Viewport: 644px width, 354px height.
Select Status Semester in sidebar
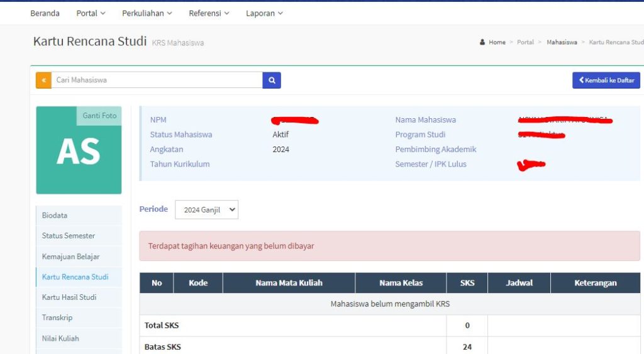coord(69,236)
